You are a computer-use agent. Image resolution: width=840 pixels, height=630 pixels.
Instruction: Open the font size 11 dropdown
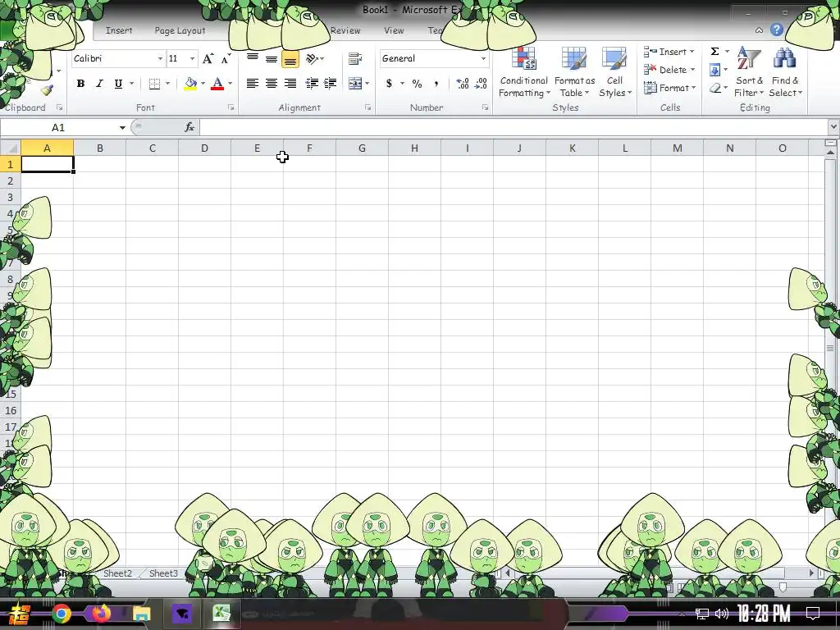coord(192,58)
